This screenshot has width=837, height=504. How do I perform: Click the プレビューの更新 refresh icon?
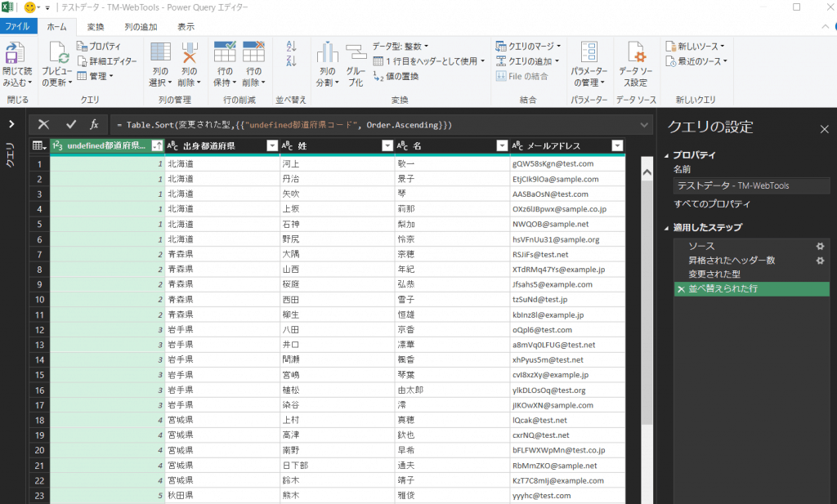point(58,54)
